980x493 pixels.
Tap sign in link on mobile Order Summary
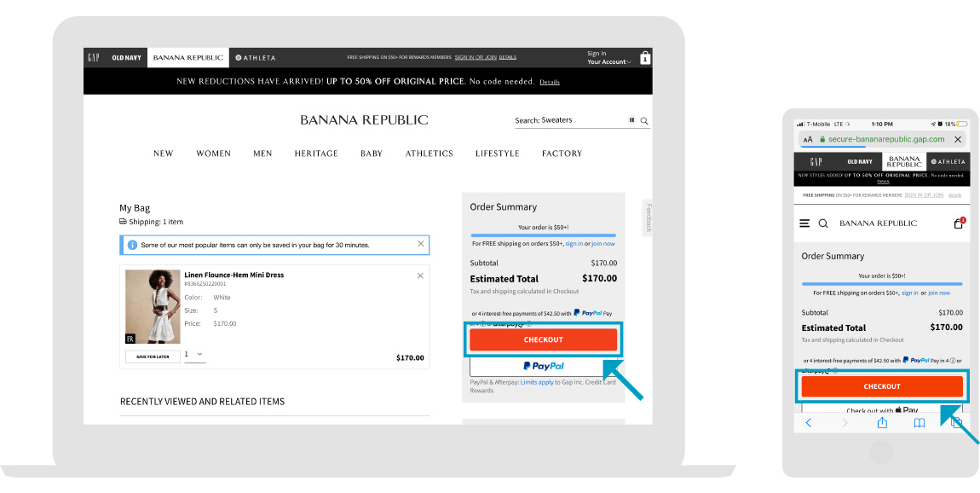pos(910,293)
